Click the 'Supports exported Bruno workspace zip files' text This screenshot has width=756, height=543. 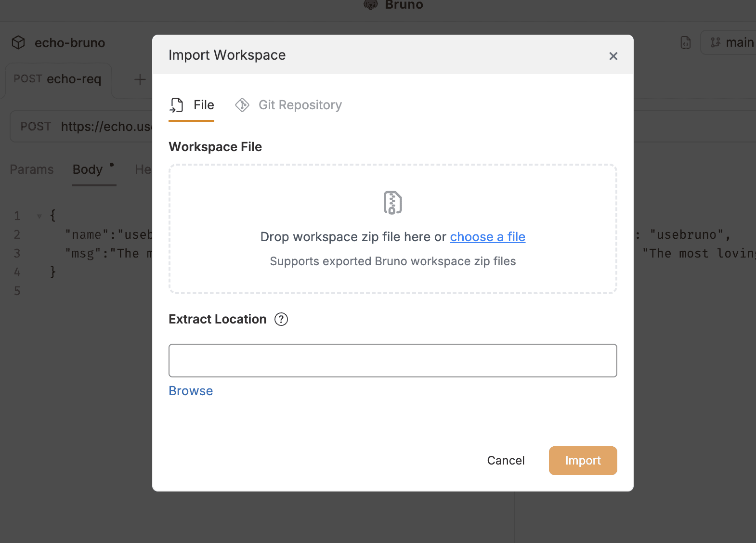tap(392, 261)
